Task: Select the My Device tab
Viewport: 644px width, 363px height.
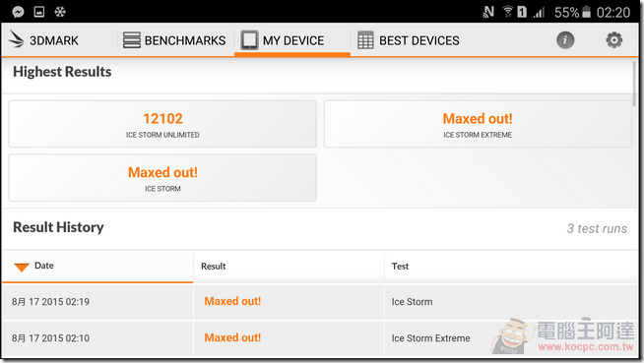Action: [292, 40]
